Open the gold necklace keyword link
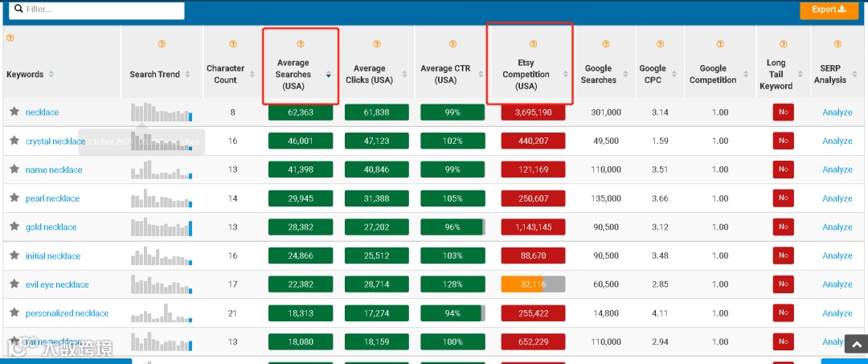Image resolution: width=868 pixels, height=364 pixels. click(51, 227)
